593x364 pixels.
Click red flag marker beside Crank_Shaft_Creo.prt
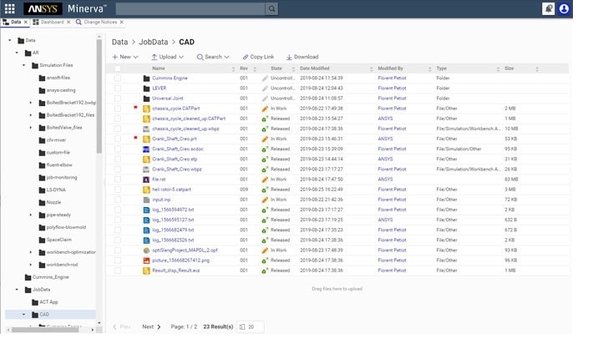pyautogui.click(x=135, y=138)
